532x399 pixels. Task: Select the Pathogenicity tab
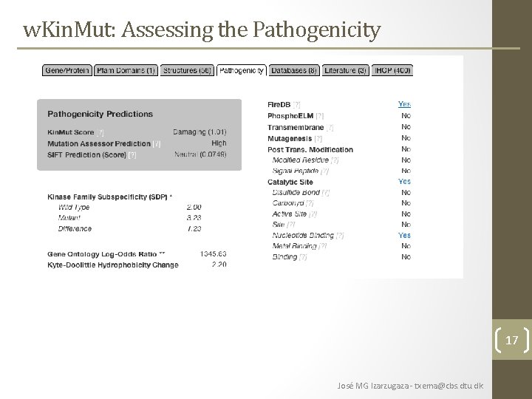point(242,70)
